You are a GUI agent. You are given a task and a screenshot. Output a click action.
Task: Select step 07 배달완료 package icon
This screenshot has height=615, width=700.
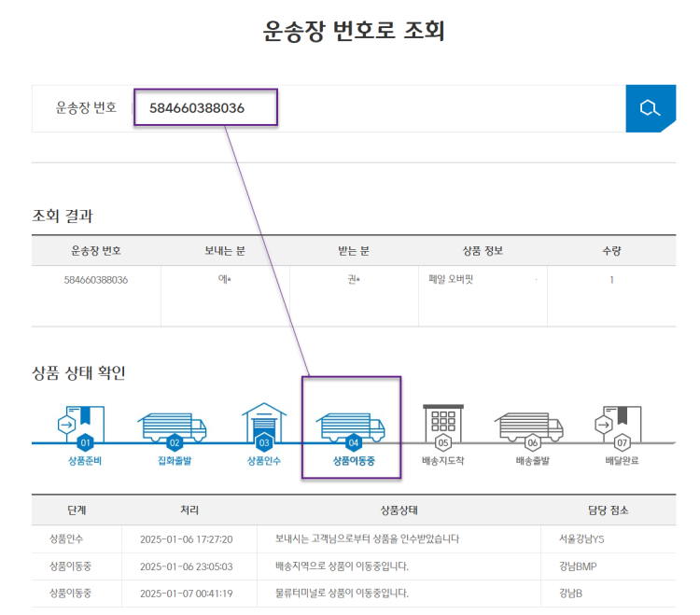(618, 426)
